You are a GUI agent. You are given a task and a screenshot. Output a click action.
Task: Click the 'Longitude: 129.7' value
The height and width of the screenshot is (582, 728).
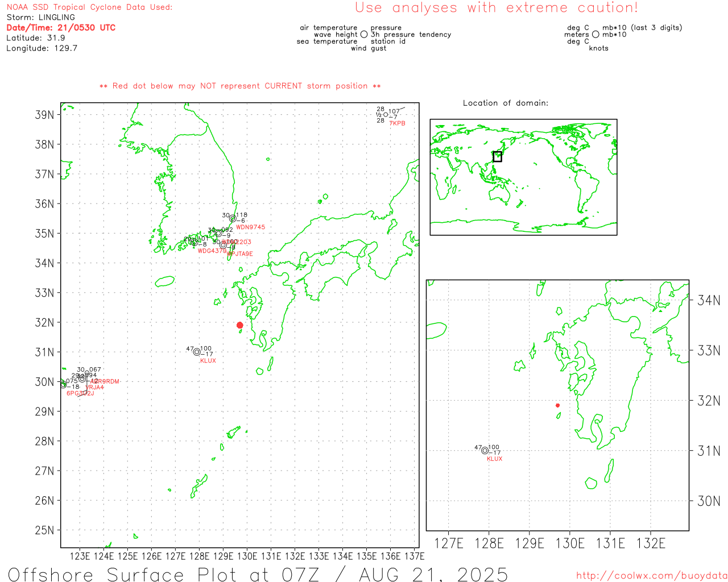coord(42,48)
